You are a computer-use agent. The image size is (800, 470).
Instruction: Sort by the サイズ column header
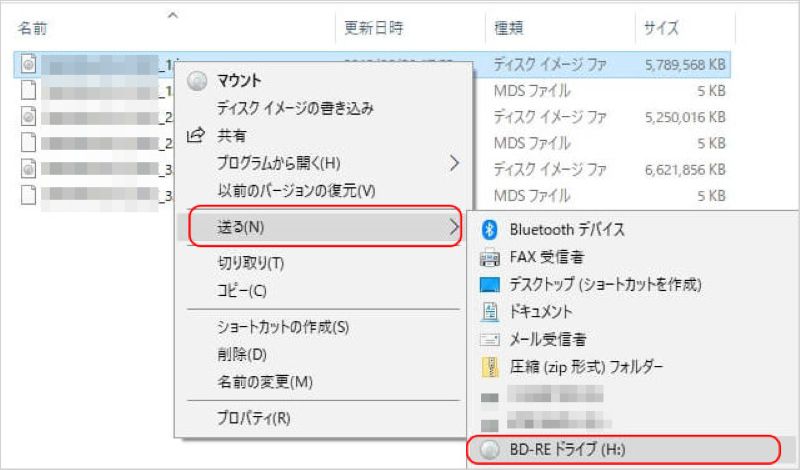(x=661, y=28)
